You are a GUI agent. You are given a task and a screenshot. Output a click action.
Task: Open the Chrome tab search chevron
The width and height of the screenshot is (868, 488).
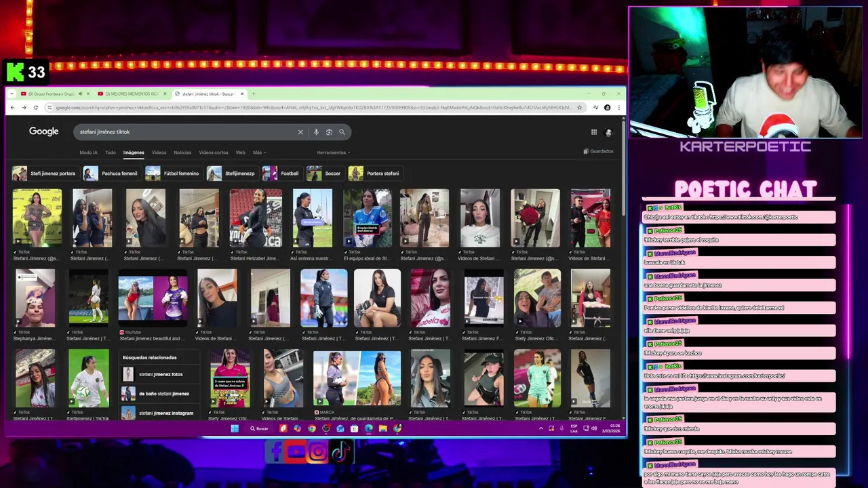point(12,94)
